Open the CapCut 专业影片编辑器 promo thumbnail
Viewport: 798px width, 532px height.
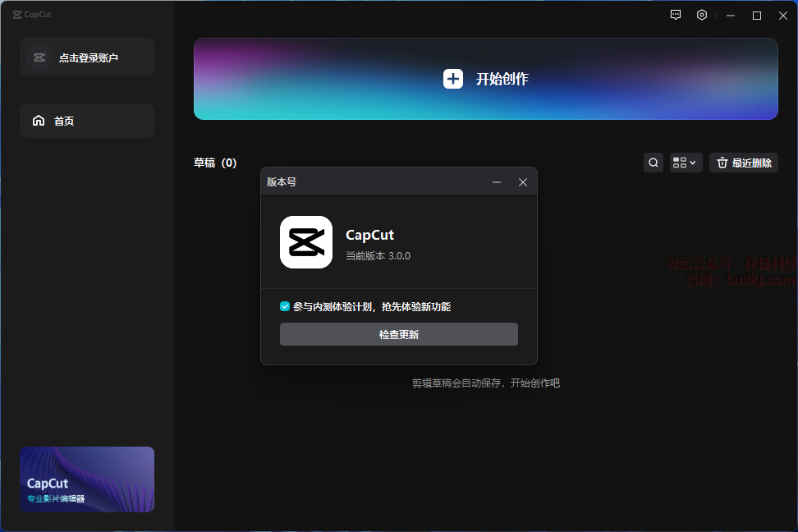point(87,479)
